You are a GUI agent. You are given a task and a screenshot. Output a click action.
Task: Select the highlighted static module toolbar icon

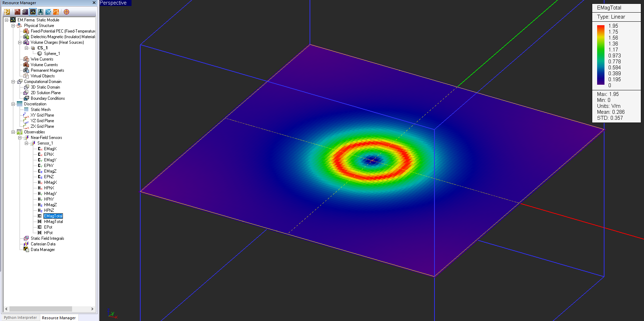tap(33, 12)
